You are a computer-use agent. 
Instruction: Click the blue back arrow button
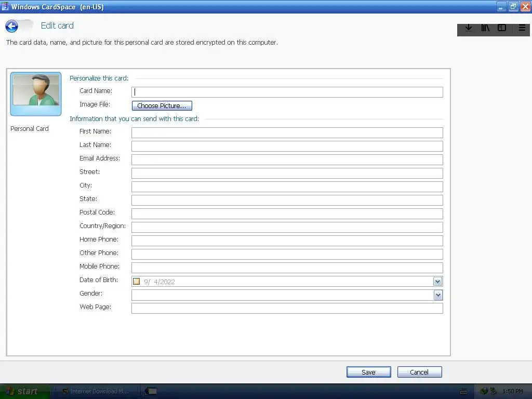click(11, 26)
